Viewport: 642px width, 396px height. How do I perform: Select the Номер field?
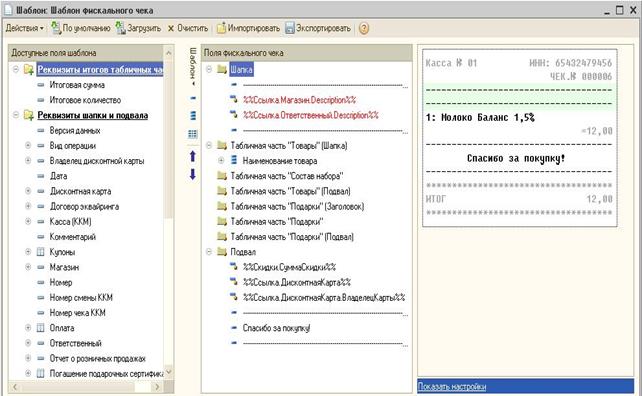61,282
